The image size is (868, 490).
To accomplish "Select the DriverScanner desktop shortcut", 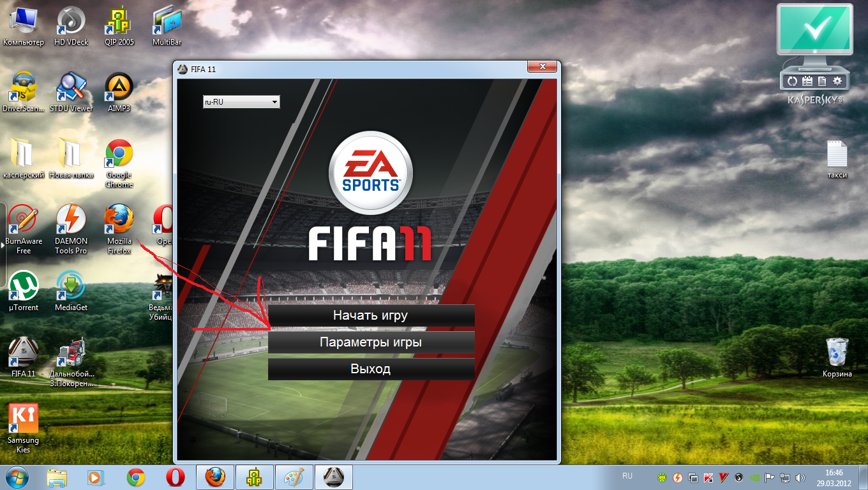I will (x=24, y=93).
